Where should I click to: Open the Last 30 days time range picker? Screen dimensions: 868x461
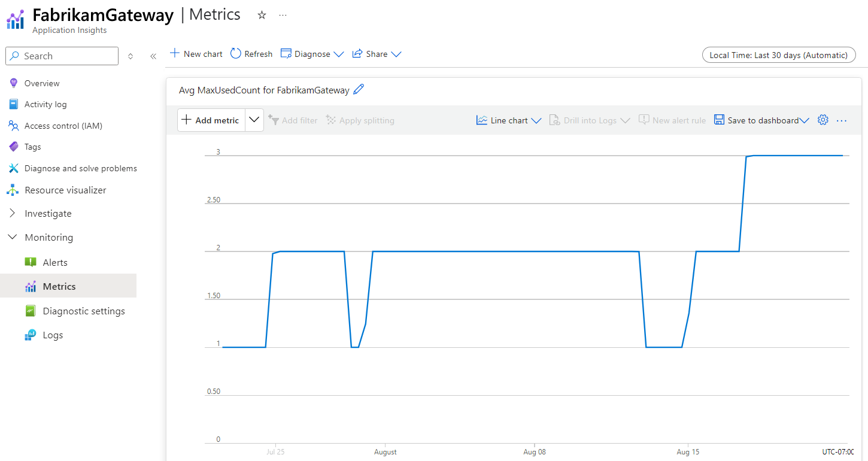pos(778,54)
